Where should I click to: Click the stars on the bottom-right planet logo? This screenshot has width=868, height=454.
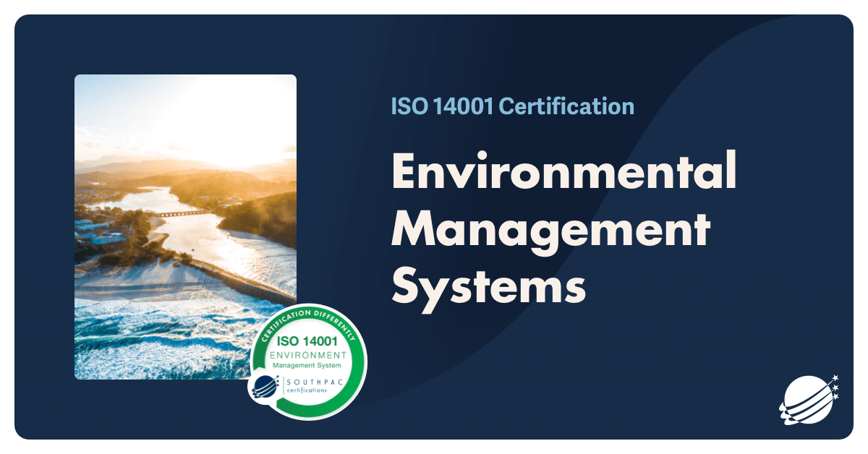834,387
